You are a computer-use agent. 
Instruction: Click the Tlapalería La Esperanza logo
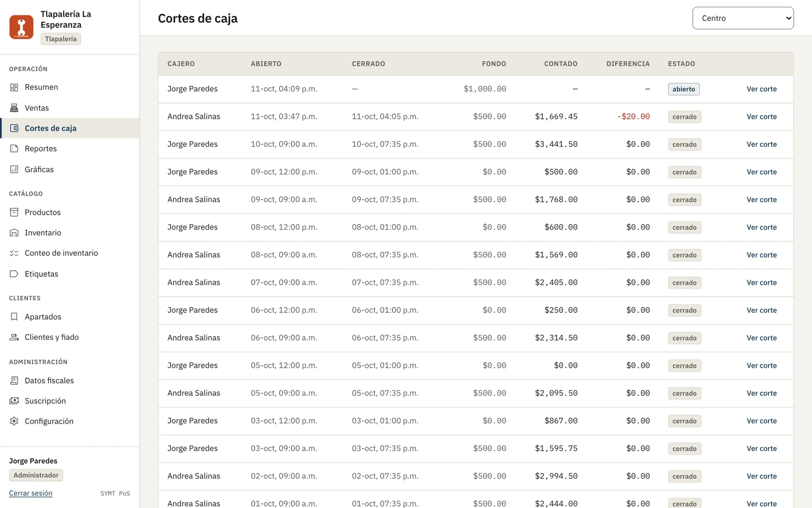tap(21, 27)
